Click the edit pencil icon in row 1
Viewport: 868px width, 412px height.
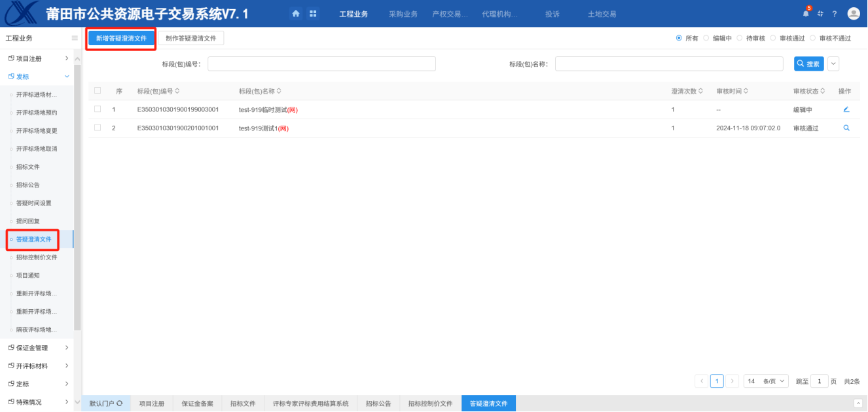click(846, 109)
